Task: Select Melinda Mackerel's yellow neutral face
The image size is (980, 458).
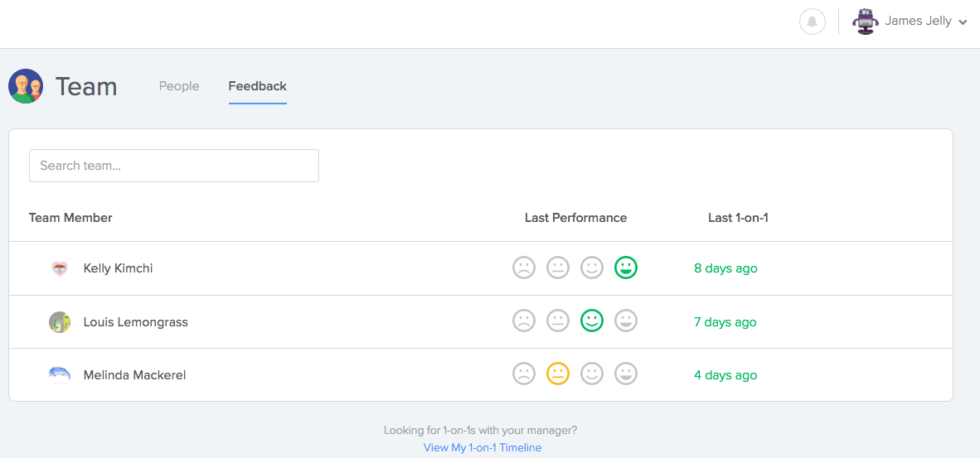Action: (x=557, y=374)
